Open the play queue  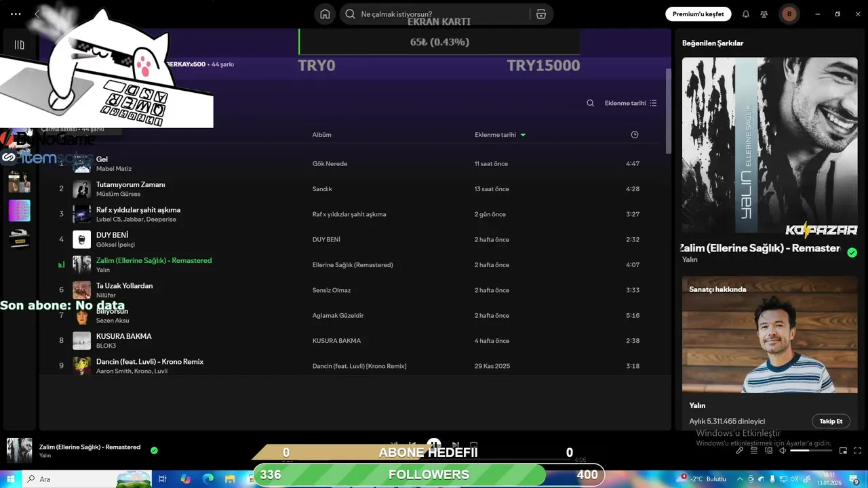754,451
